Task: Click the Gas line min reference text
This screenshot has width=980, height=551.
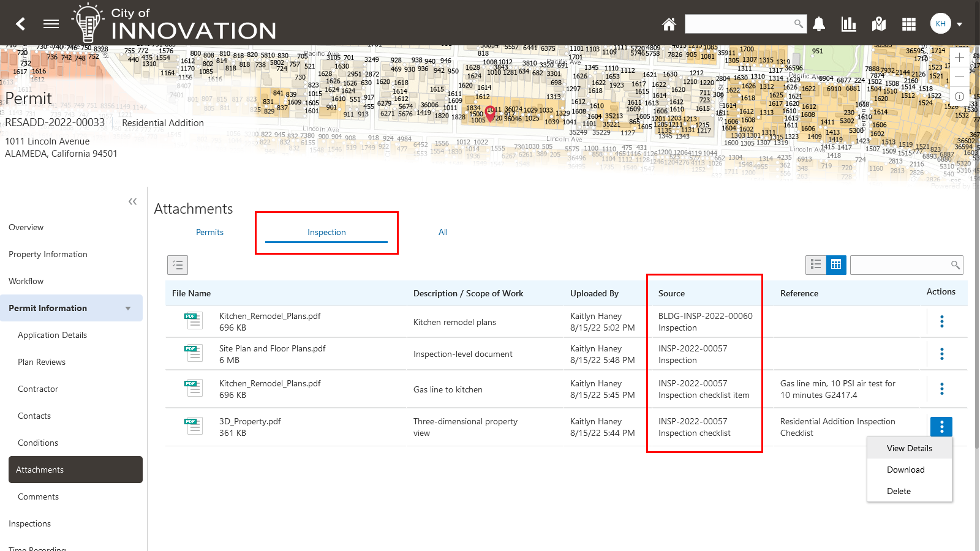Action: [838, 389]
